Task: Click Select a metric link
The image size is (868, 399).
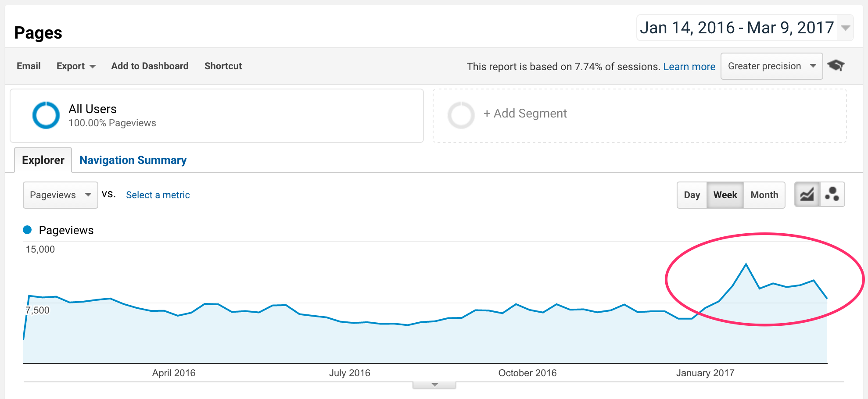Action: click(158, 195)
